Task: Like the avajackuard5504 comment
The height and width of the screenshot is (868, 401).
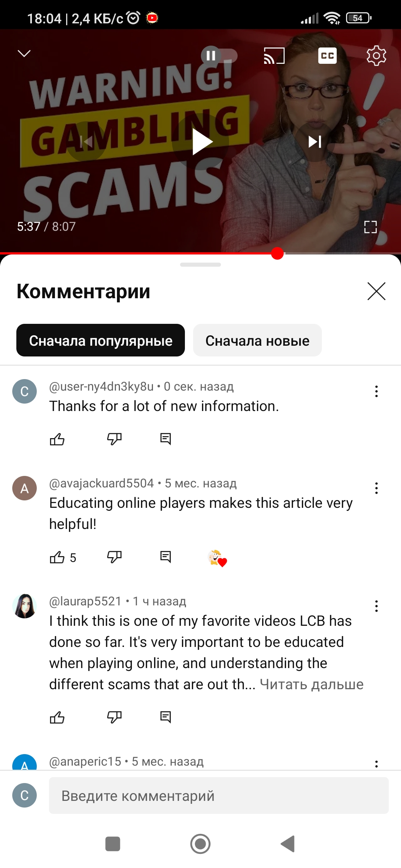Action: pos(57,557)
